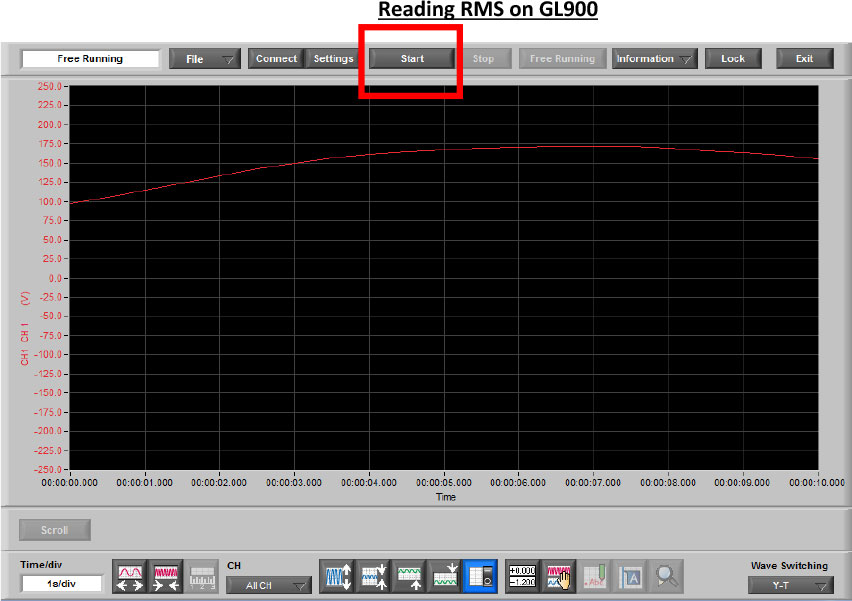Open the File dropdown menu
The height and width of the screenshot is (601, 852).
click(x=205, y=59)
